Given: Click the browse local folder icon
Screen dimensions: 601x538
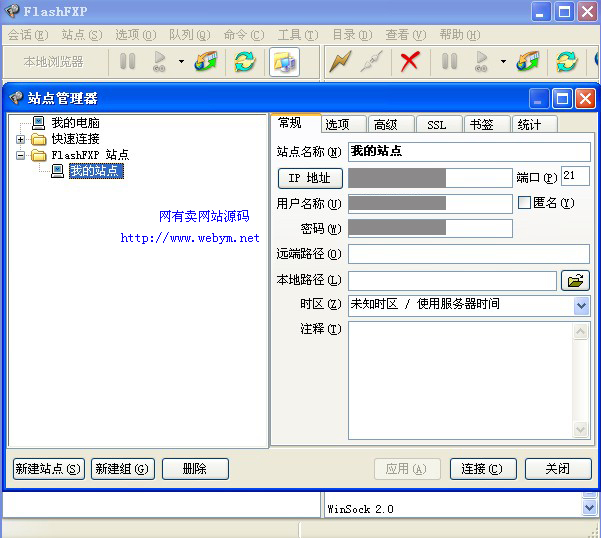Looking at the screenshot, I should 575,280.
